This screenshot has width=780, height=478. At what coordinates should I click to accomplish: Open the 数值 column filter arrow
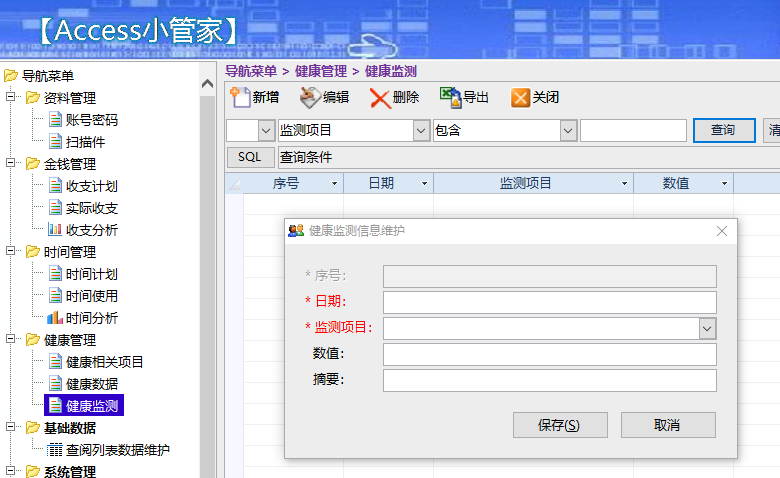point(724,184)
